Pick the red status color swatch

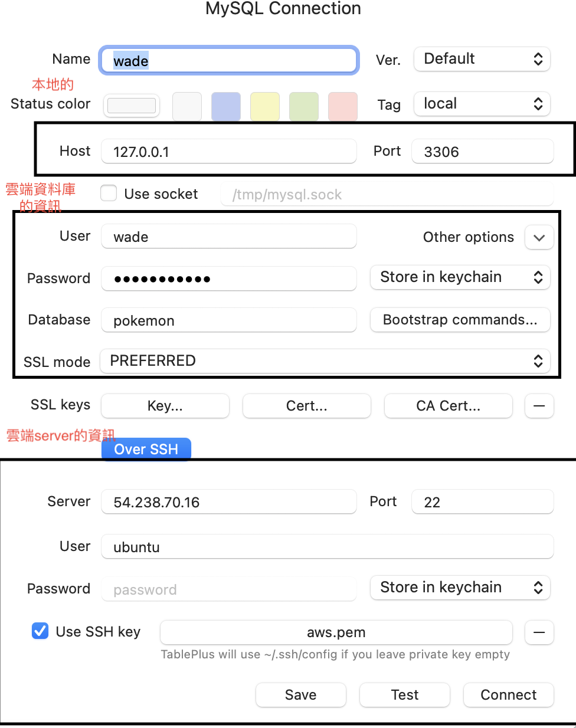[x=343, y=106]
